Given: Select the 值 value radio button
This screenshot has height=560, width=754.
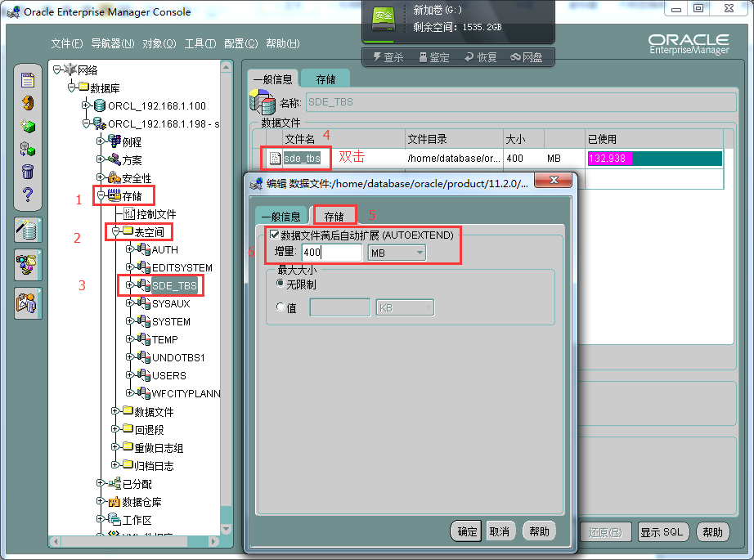Looking at the screenshot, I should 281,307.
